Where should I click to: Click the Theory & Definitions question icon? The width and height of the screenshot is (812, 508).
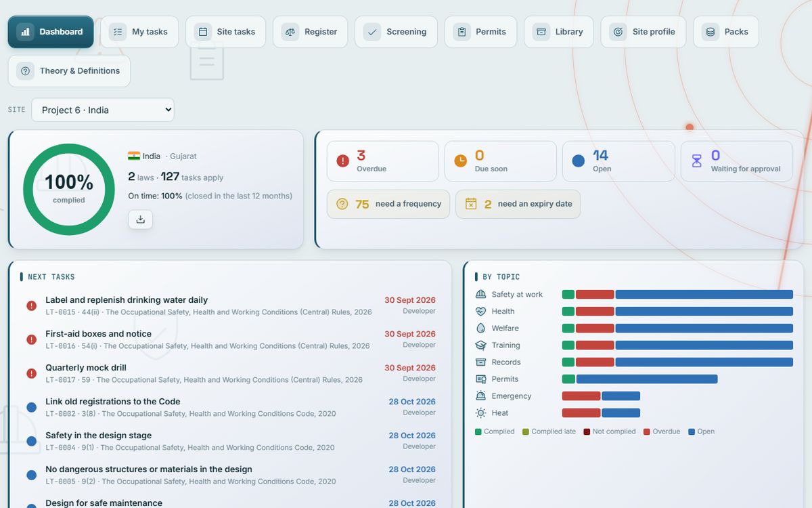pos(25,71)
